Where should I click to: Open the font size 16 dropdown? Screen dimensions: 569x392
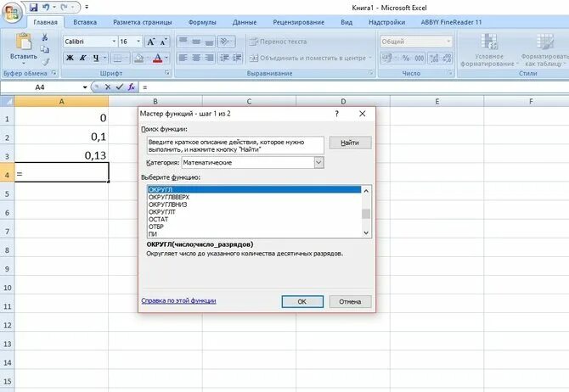pyautogui.click(x=138, y=42)
